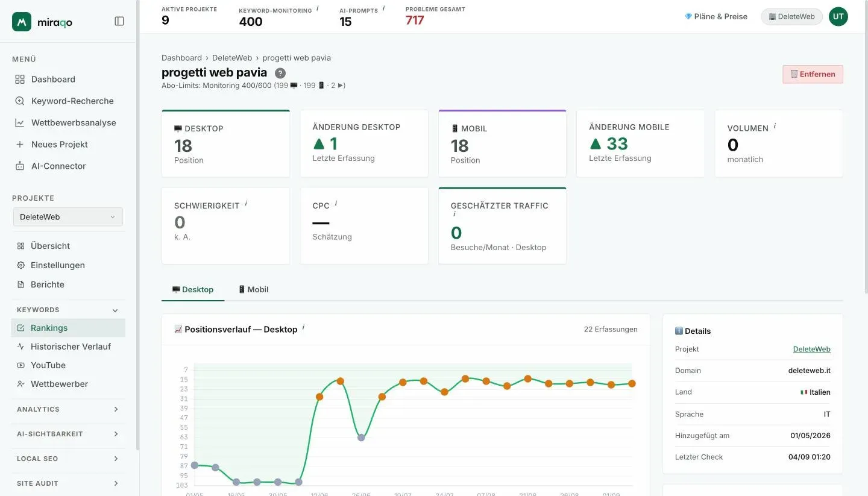The image size is (868, 496).
Task: Click the miraqo logo icon
Action: pyautogui.click(x=22, y=22)
